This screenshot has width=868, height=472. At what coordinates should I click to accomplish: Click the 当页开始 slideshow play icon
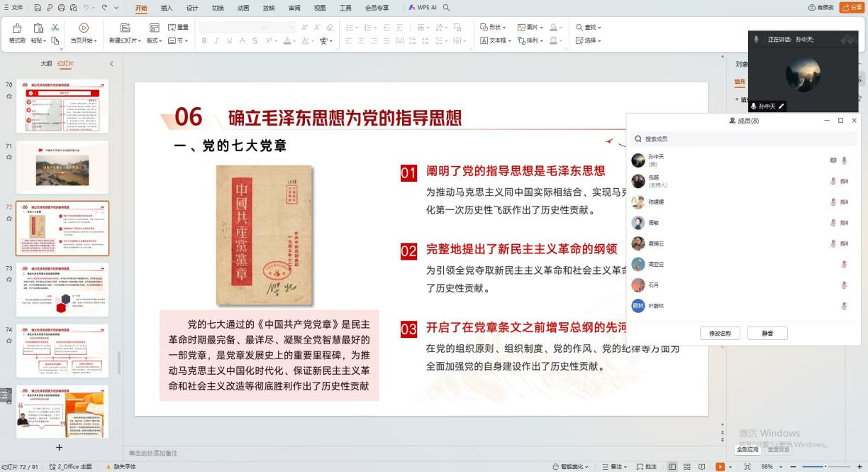pyautogui.click(x=84, y=28)
